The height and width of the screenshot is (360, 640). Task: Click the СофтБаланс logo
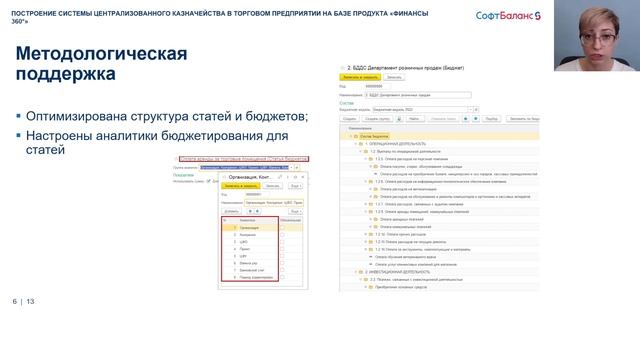point(508,16)
